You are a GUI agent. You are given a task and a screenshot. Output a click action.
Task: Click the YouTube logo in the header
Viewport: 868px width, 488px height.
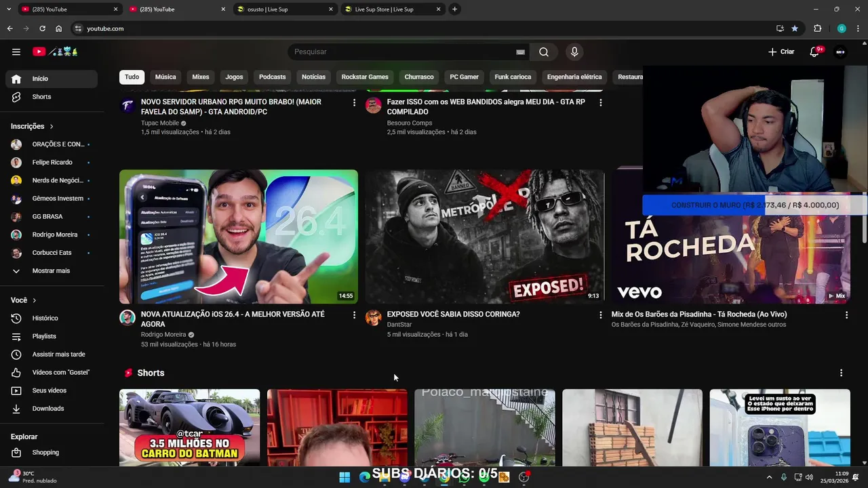pyautogui.click(x=56, y=52)
